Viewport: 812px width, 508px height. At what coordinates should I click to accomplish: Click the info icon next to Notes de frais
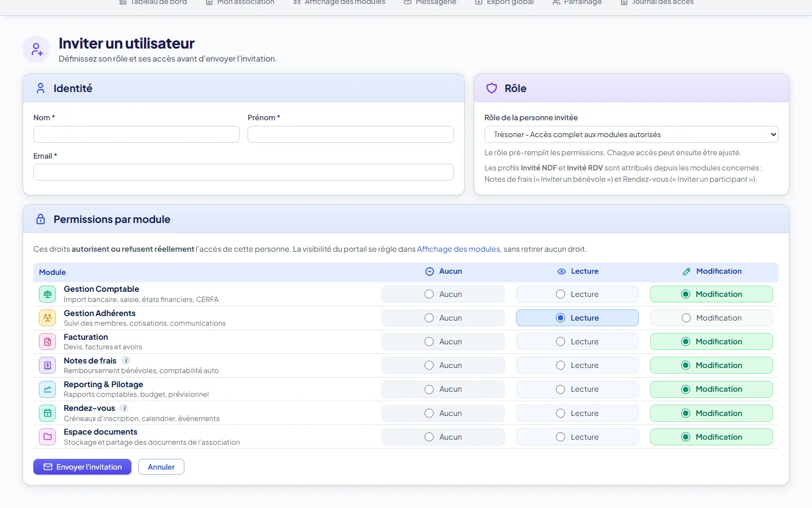tap(126, 361)
